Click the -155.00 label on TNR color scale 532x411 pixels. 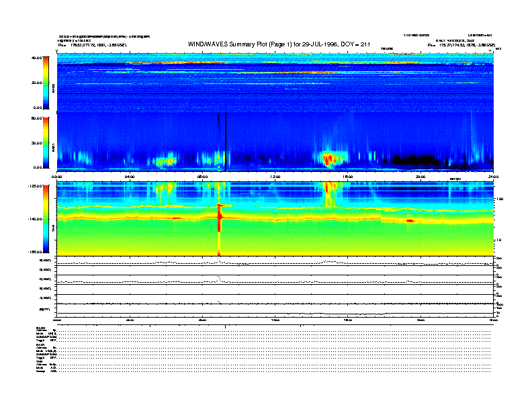coord(36,252)
